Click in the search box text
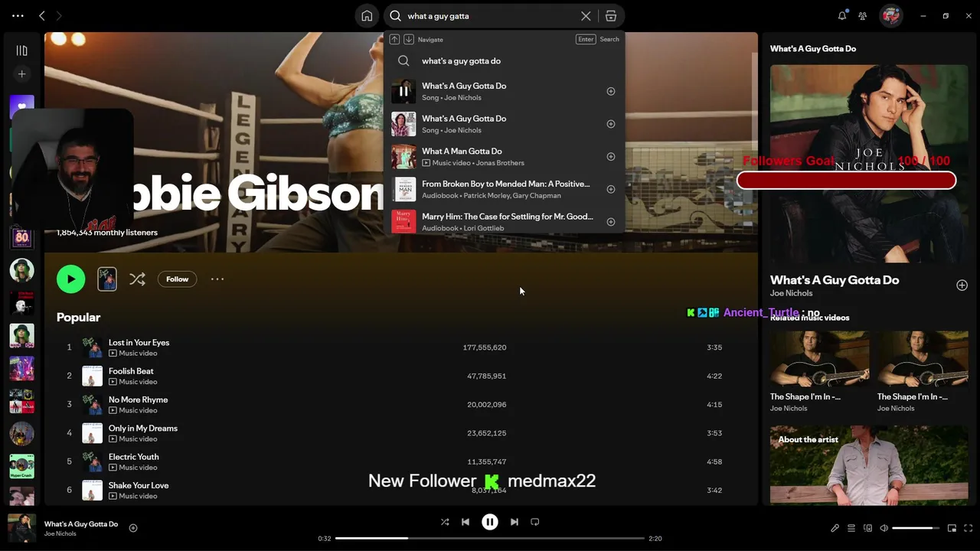The image size is (980, 551). click(490, 16)
